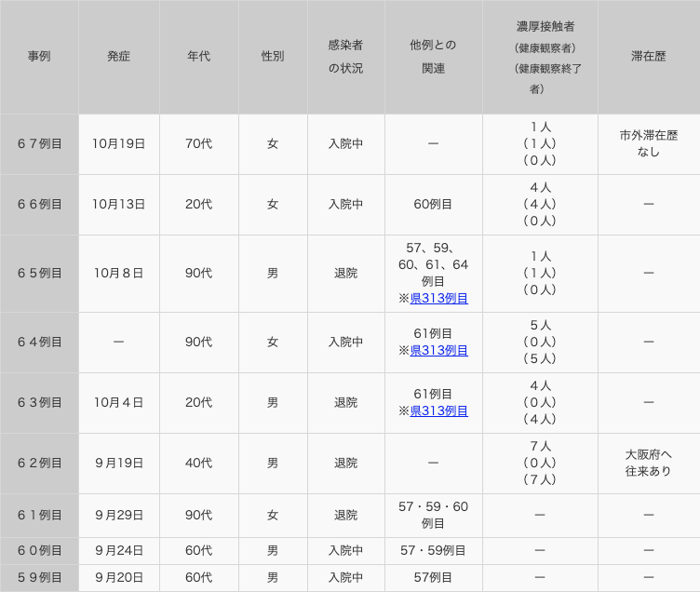Select the 滞在歴 column header

(648, 57)
